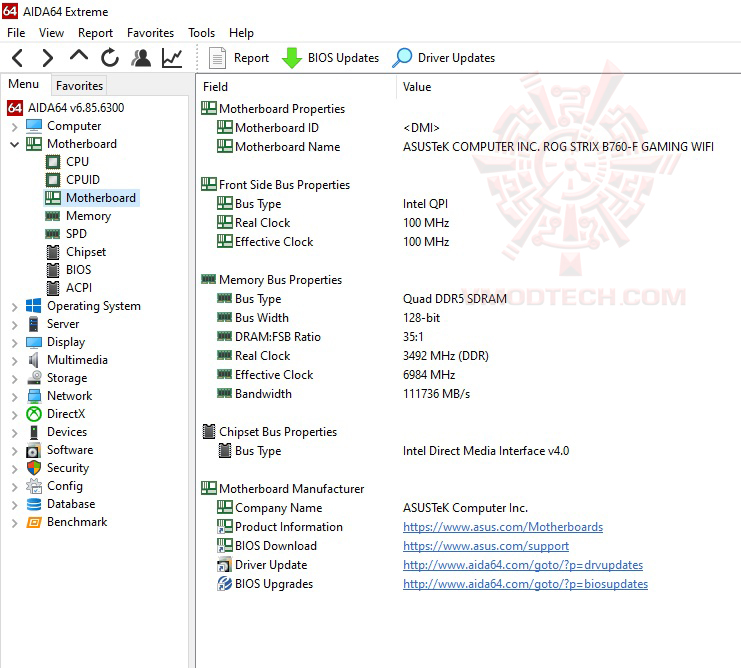Switch to the Menu tab in sidebar
The height and width of the screenshot is (668, 741).
(x=24, y=84)
